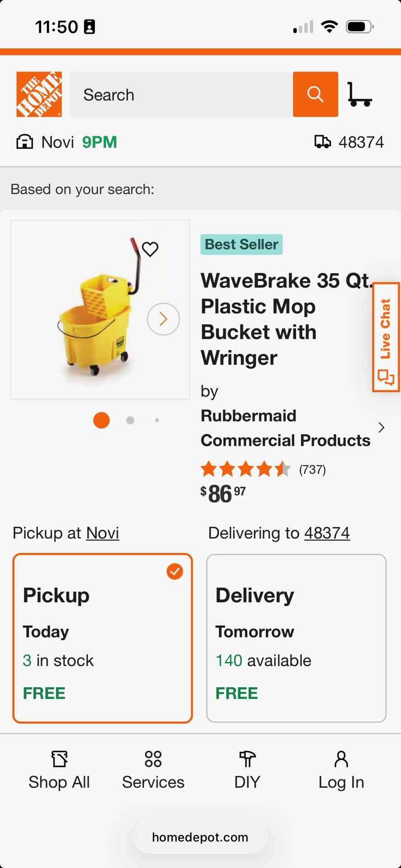
Task: Open the shopping cart
Action: tap(359, 94)
